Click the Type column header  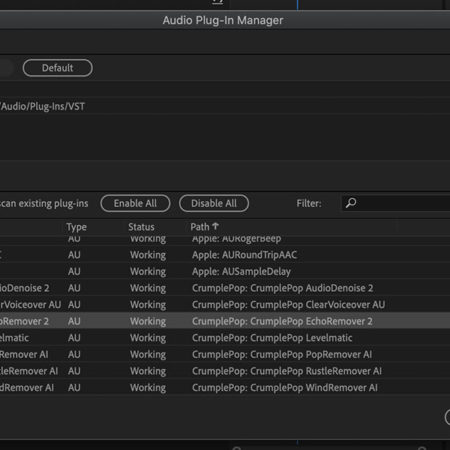pos(76,227)
